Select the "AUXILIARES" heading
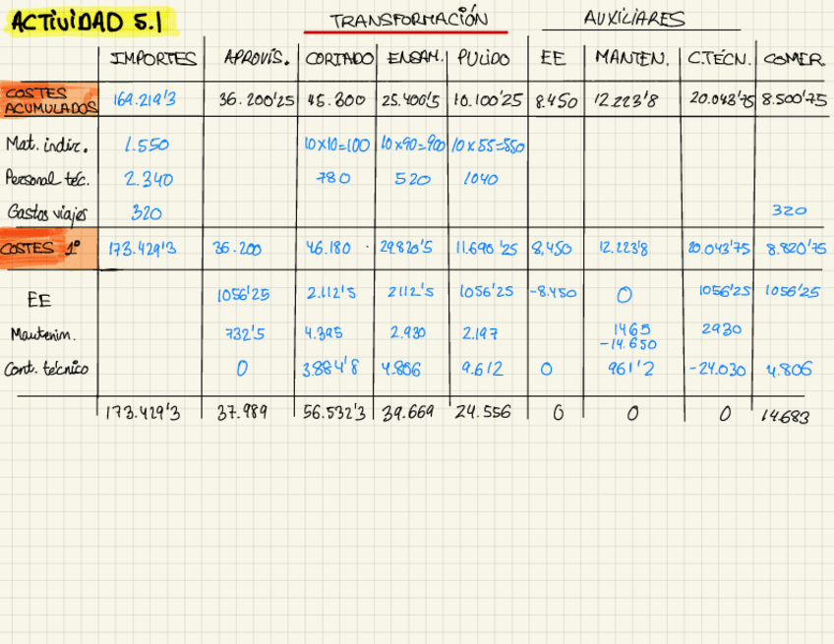Image resolution: width=834 pixels, height=644 pixels. point(634,18)
